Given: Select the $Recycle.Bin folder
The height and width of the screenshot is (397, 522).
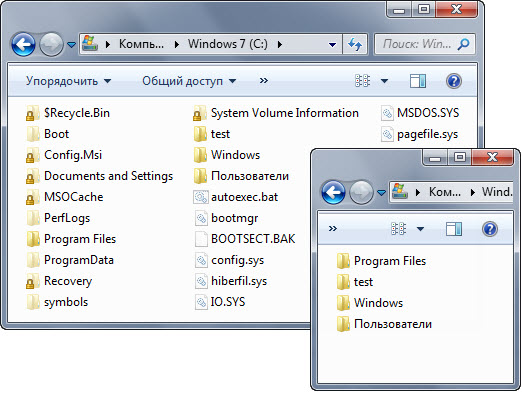Looking at the screenshot, I should [x=68, y=113].
